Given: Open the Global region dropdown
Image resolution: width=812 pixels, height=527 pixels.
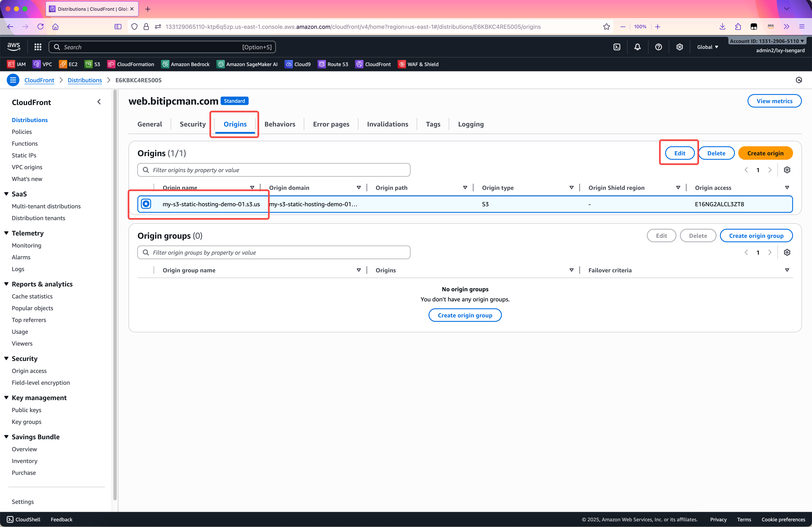Looking at the screenshot, I should tap(707, 47).
